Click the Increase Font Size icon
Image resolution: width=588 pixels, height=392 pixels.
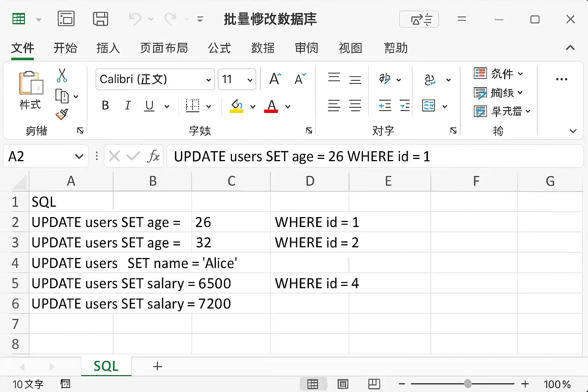(275, 79)
